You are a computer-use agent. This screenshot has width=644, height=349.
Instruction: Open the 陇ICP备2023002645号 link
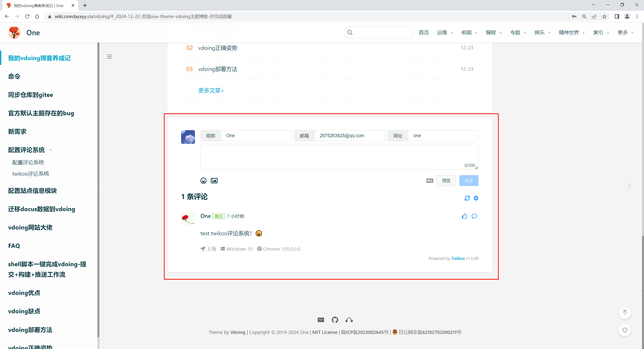pos(365,332)
